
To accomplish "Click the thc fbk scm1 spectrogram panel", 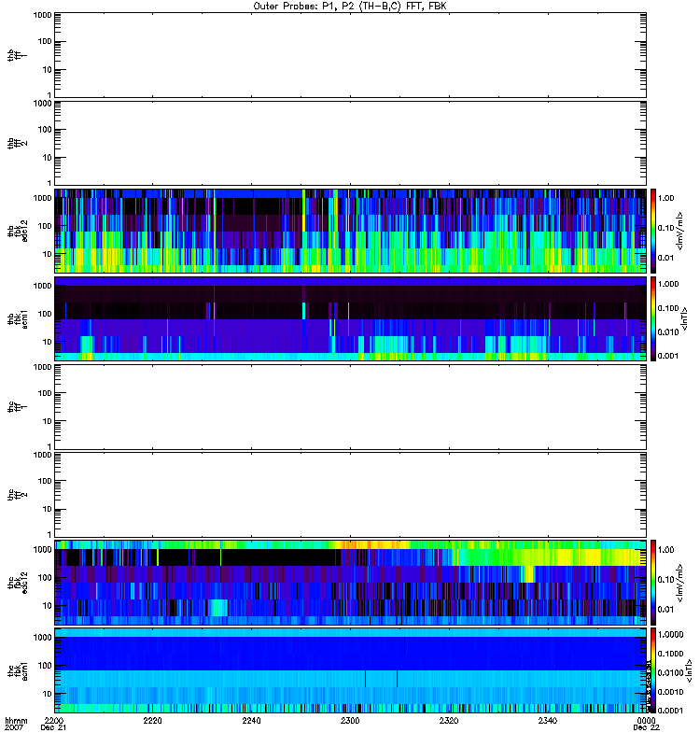I will tap(350, 670).
